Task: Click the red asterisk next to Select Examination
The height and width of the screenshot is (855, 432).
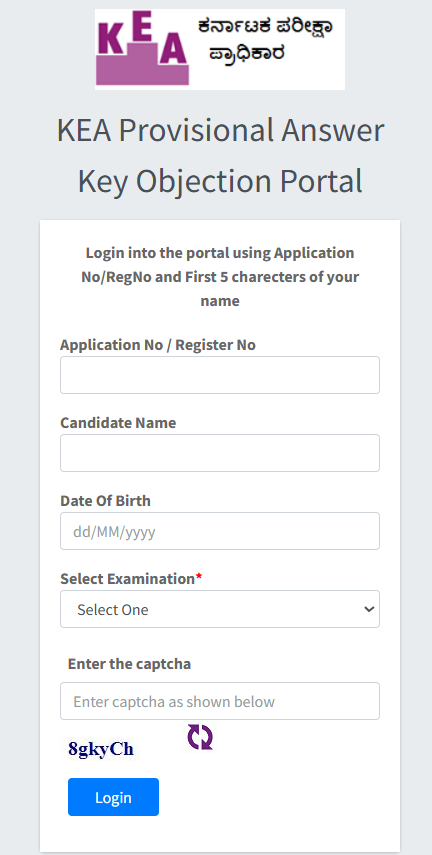Action: tap(199, 579)
